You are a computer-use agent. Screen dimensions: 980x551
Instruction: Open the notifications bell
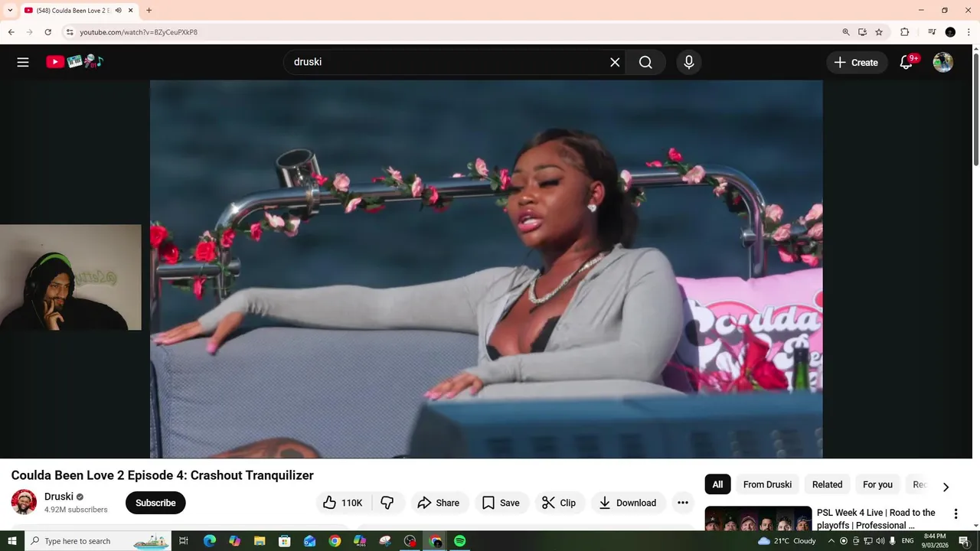pyautogui.click(x=906, y=62)
